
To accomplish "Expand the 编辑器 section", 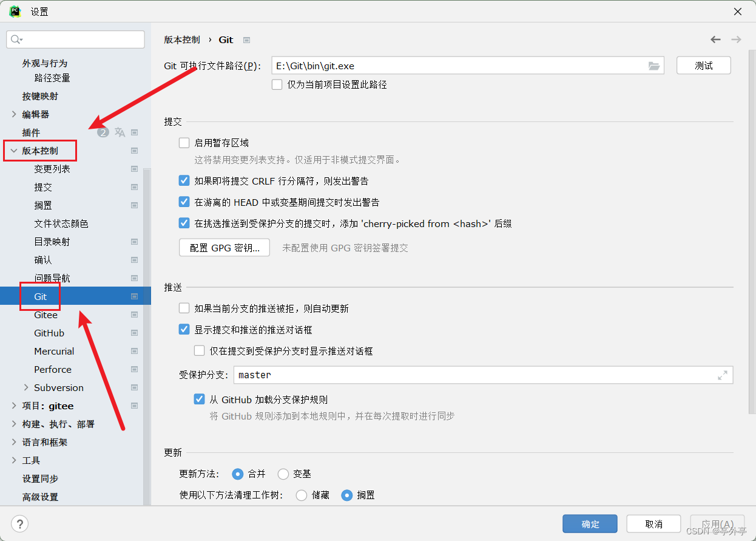I will click(13, 114).
